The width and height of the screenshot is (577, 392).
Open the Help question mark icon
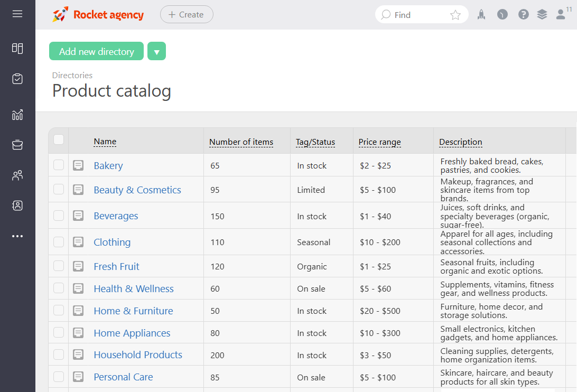[523, 14]
